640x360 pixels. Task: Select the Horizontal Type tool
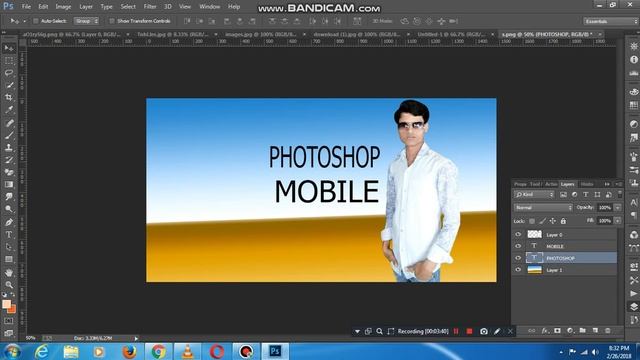click(x=9, y=235)
